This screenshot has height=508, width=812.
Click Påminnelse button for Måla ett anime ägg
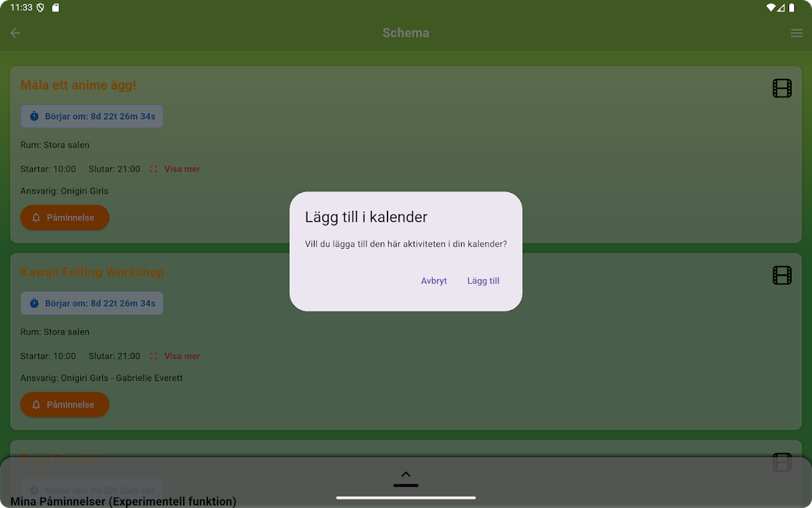65,218
